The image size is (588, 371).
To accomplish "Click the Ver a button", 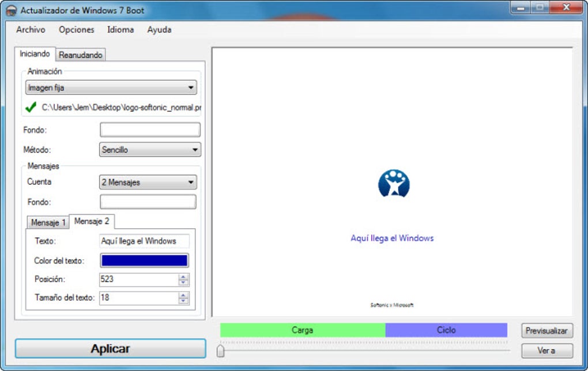I will tap(547, 351).
